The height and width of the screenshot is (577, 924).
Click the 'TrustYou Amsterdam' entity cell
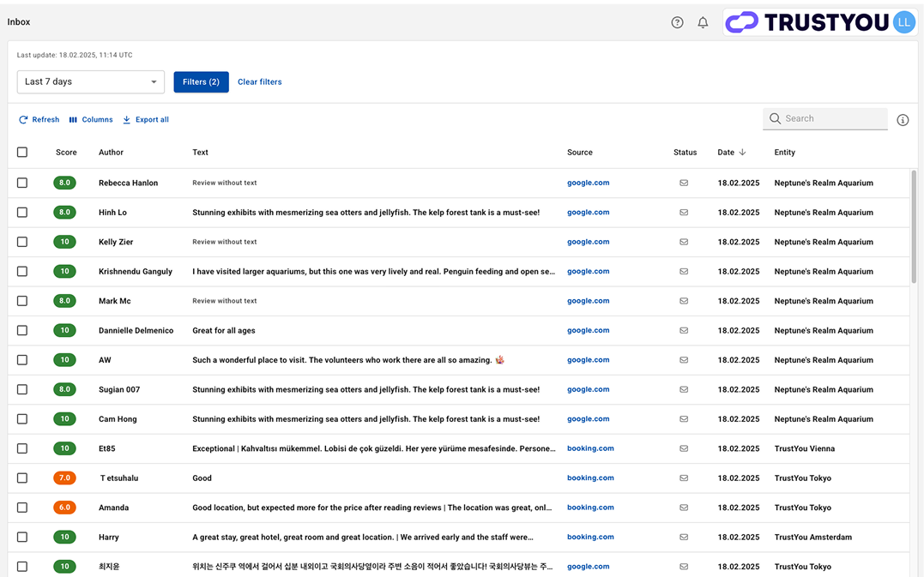pos(813,537)
